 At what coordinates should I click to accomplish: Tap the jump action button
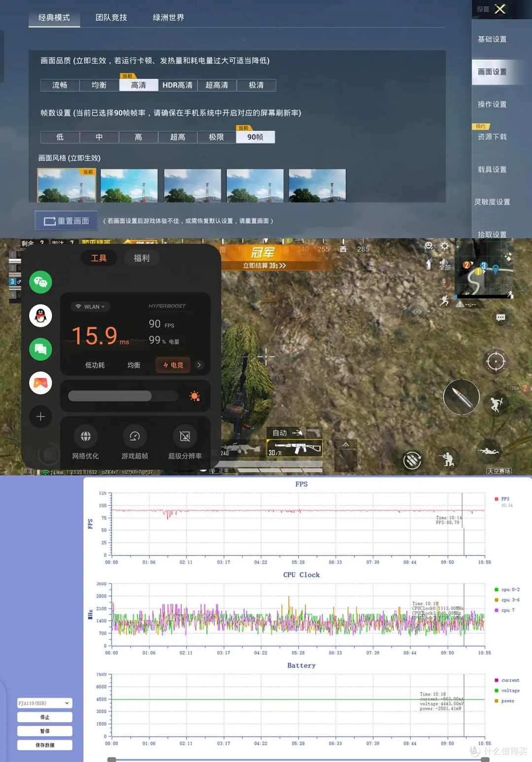[496, 404]
